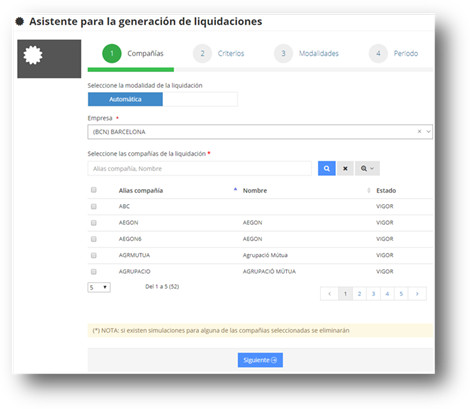The height and width of the screenshot is (409, 470).
Task: Open the rows-per-page selector showing 5
Action: [x=99, y=287]
